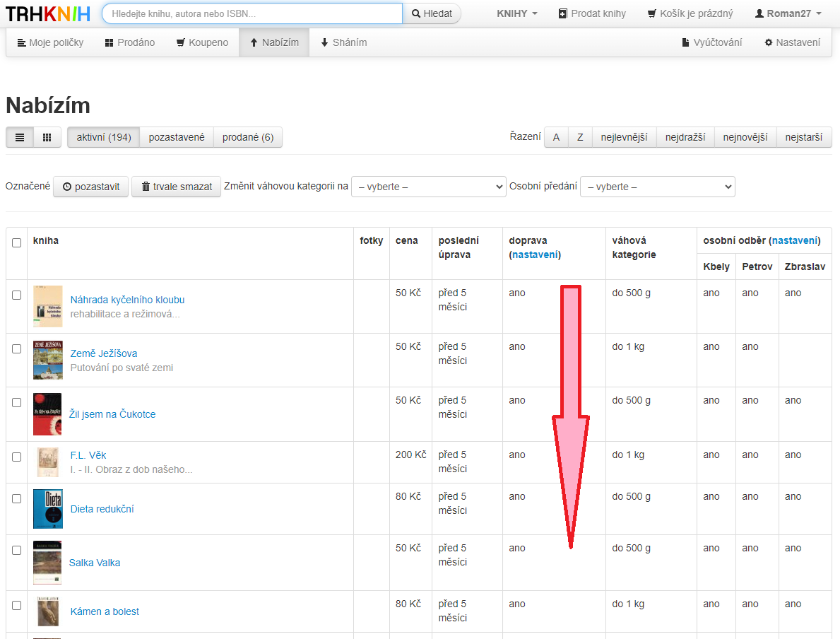Show the pozastavené listings tab
Image resolution: width=840 pixels, height=639 pixels.
[177, 137]
